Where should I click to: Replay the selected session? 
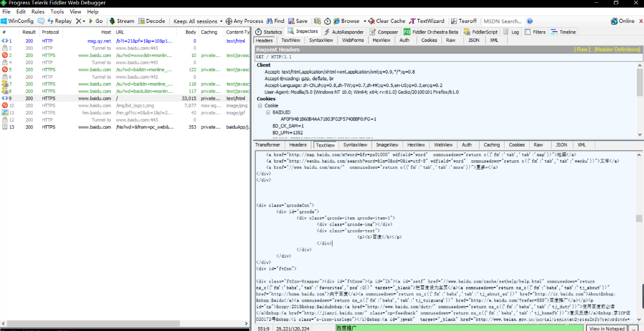(x=60, y=21)
